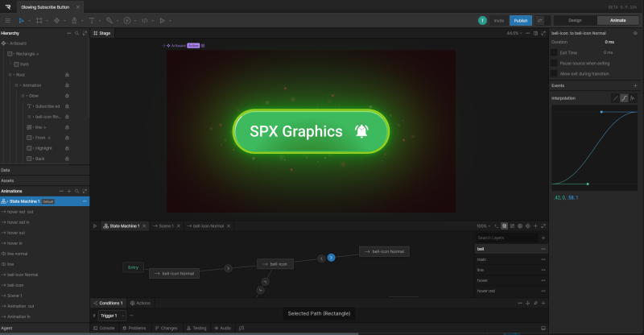This screenshot has width=644, height=335.
Task: Open the Changes tab
Action: pos(167,328)
